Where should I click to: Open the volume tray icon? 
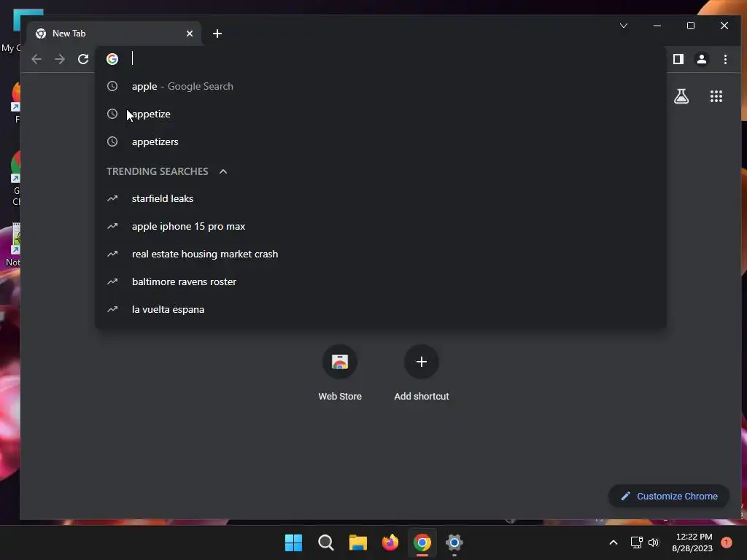654,542
